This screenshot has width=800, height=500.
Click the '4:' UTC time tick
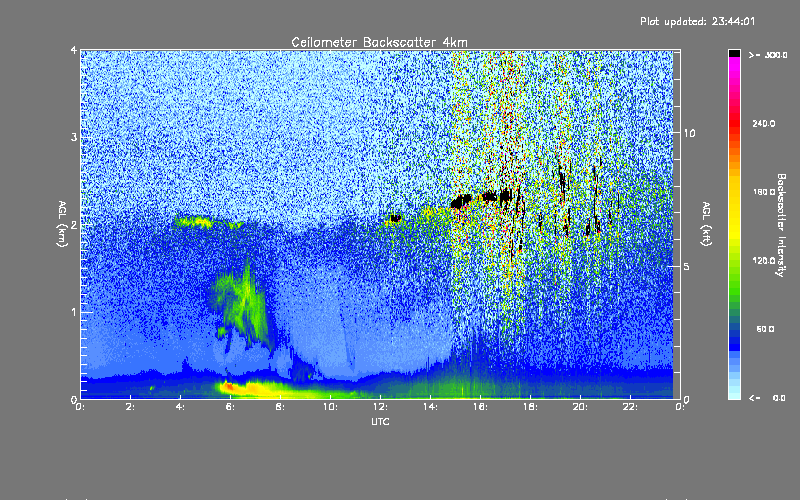(180, 407)
